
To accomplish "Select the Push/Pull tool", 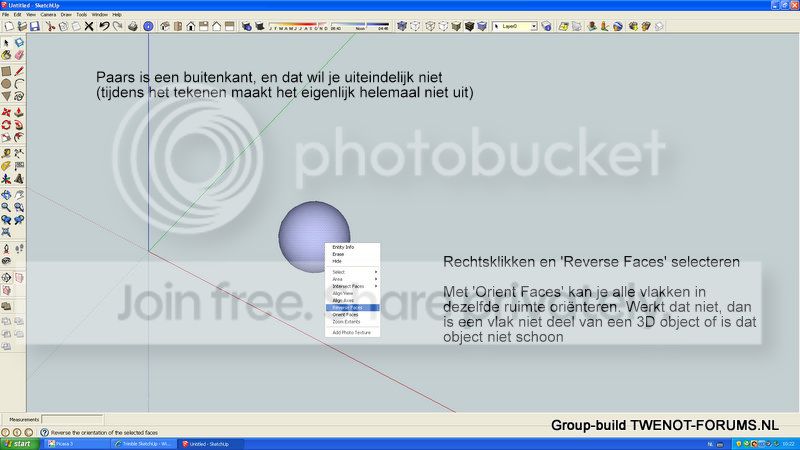I will 19,113.
